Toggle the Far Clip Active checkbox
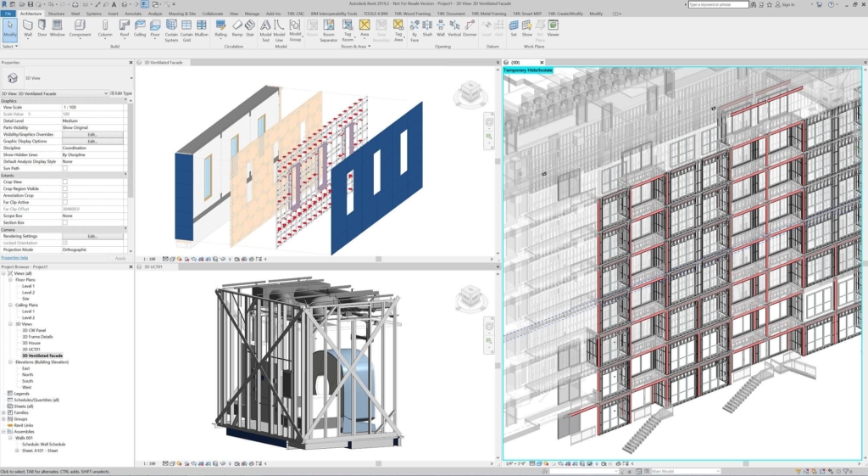The image size is (868, 476). [64, 202]
